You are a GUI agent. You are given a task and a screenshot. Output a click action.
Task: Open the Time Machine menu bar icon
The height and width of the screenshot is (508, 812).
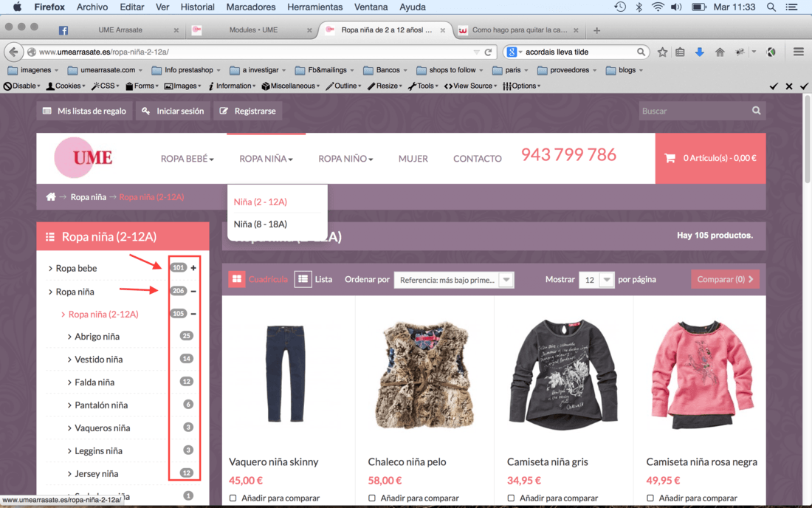pos(620,7)
